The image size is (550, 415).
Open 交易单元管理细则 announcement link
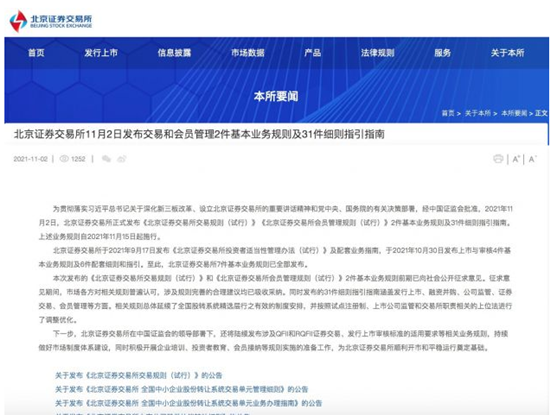pos(182,389)
